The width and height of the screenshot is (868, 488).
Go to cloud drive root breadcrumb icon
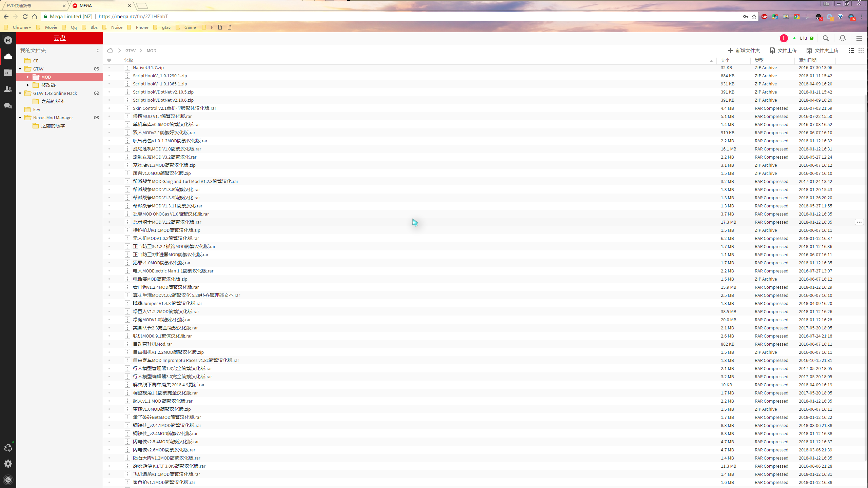coord(110,50)
